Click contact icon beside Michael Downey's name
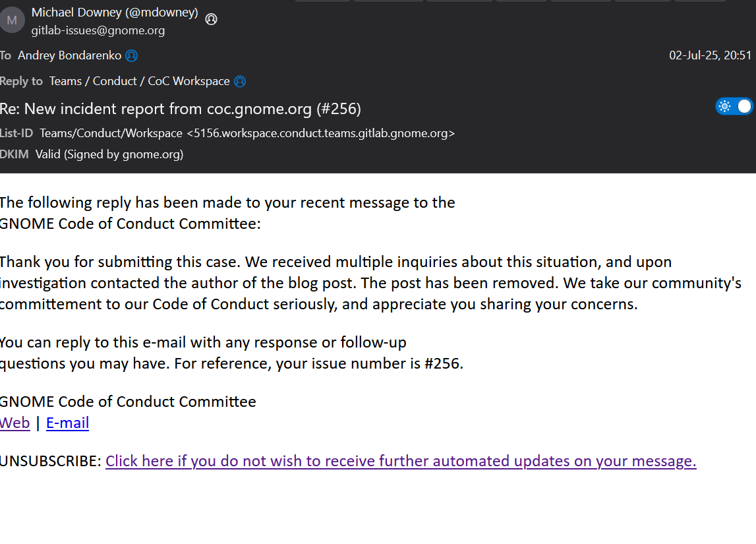The image size is (756, 544). (x=211, y=19)
